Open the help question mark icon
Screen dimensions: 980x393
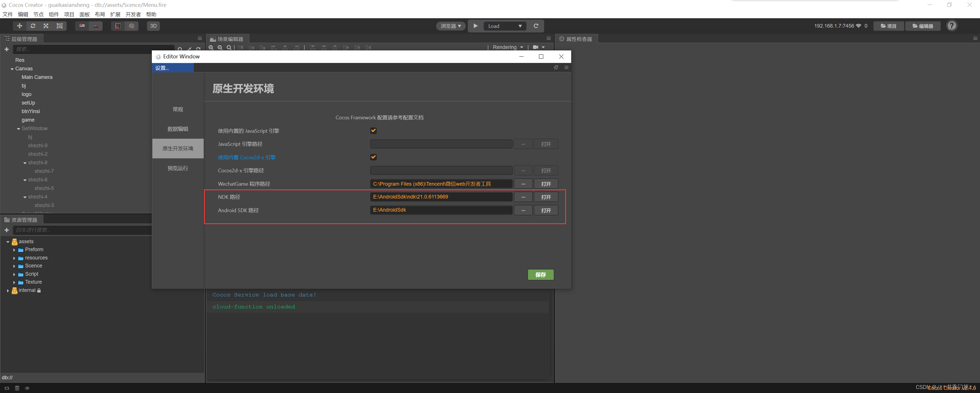pos(952,26)
